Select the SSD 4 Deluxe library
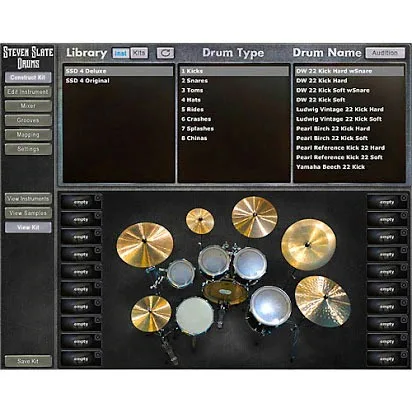 click(118, 71)
